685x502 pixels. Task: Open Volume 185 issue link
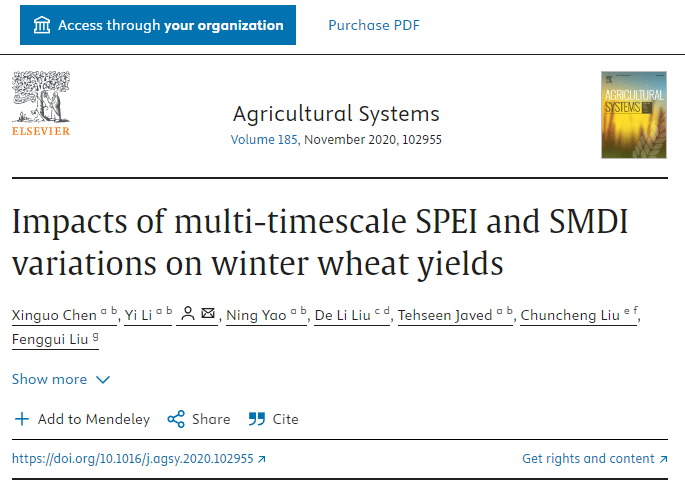click(x=264, y=140)
